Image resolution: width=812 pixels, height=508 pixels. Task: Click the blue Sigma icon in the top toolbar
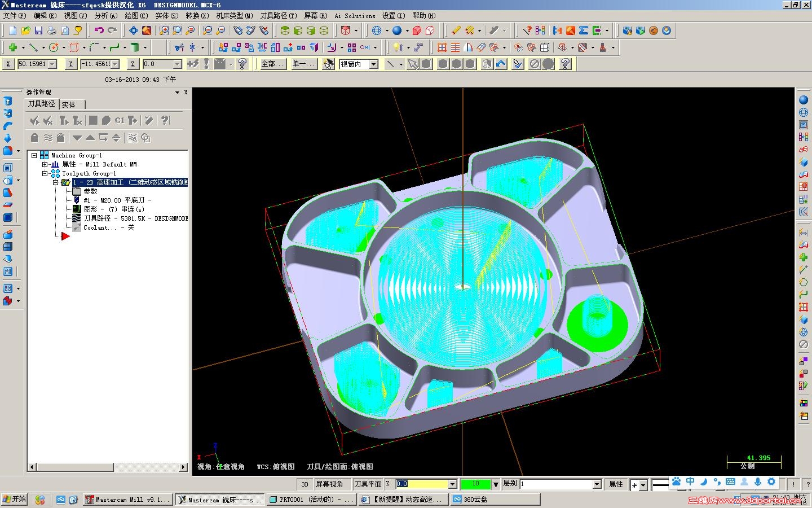coord(584,30)
